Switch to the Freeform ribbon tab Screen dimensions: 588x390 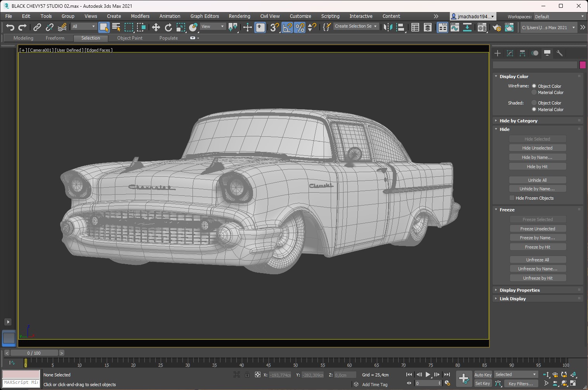coord(55,38)
